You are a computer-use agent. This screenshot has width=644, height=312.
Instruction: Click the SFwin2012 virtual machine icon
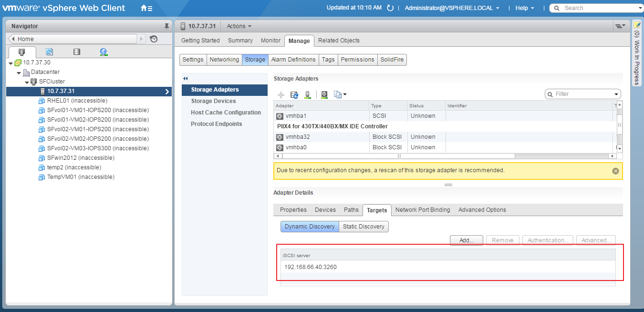click(42, 158)
